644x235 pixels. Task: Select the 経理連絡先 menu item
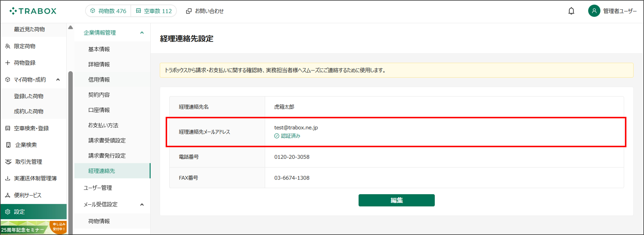pos(112,171)
